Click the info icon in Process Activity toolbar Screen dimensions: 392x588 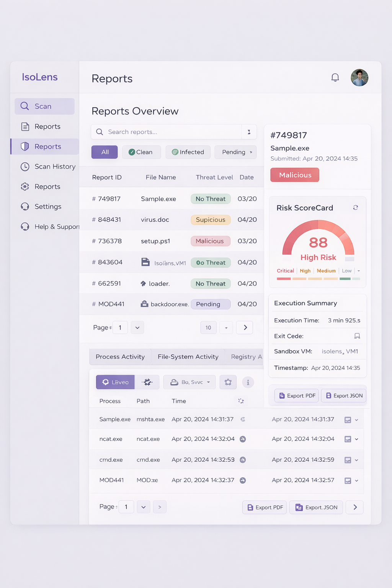coord(248,382)
